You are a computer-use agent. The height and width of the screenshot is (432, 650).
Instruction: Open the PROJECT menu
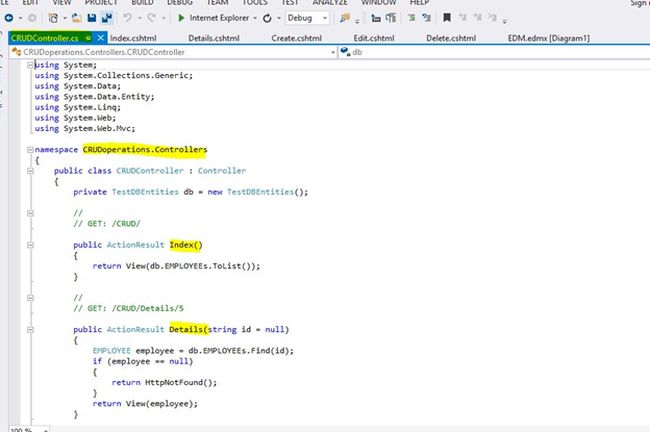click(x=101, y=2)
